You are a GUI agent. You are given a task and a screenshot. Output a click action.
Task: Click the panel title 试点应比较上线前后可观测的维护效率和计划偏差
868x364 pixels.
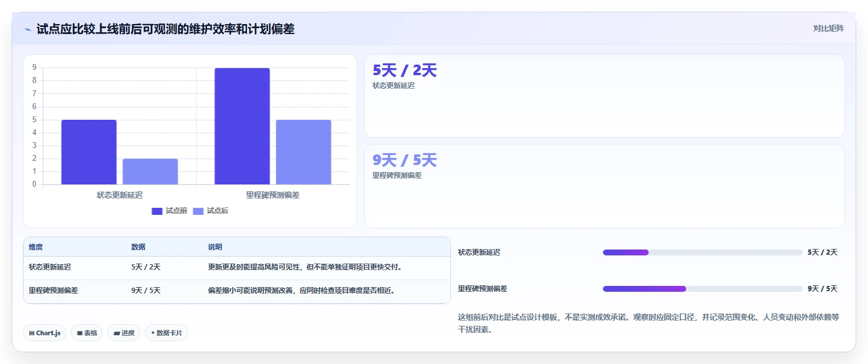[165, 29]
